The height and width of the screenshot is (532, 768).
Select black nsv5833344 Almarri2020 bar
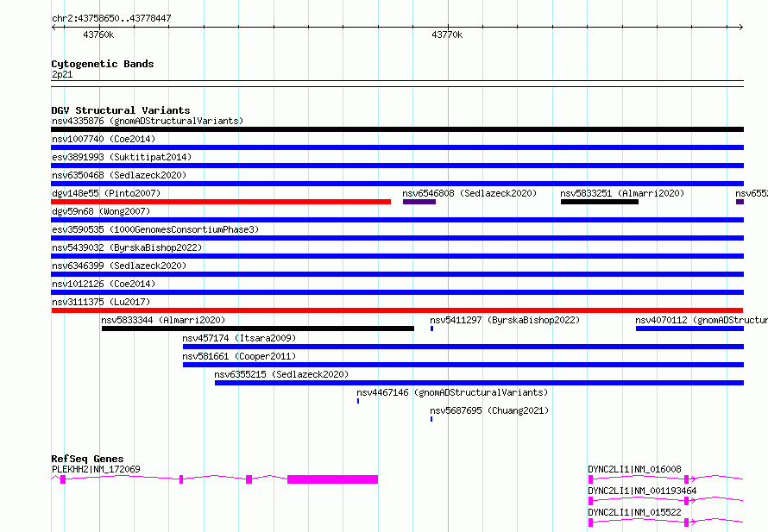258,329
